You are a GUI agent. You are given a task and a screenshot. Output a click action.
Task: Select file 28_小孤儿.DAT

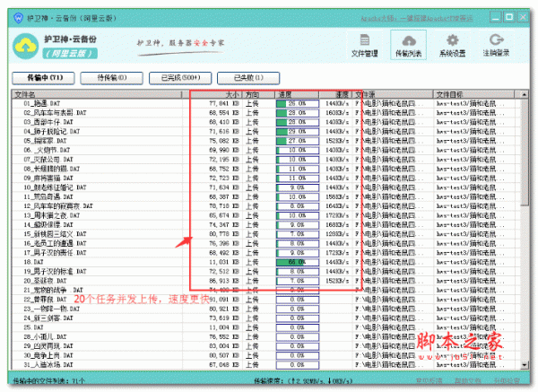tap(45, 336)
